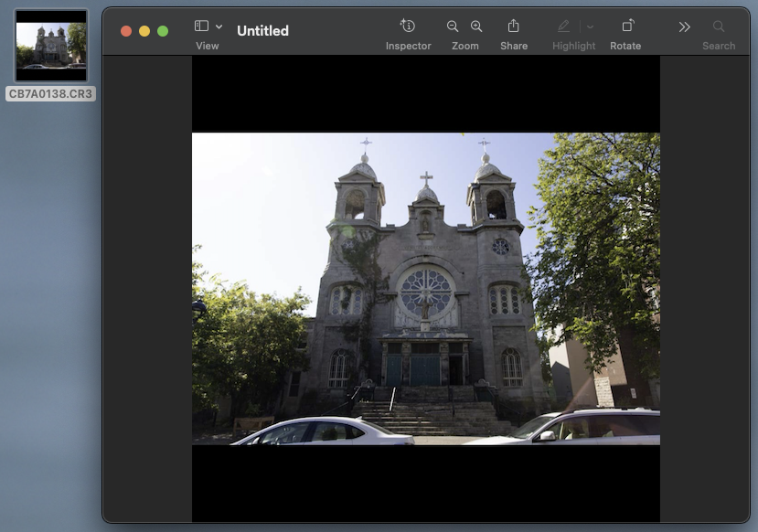Open the Share menu
758x532 pixels.
tap(514, 27)
